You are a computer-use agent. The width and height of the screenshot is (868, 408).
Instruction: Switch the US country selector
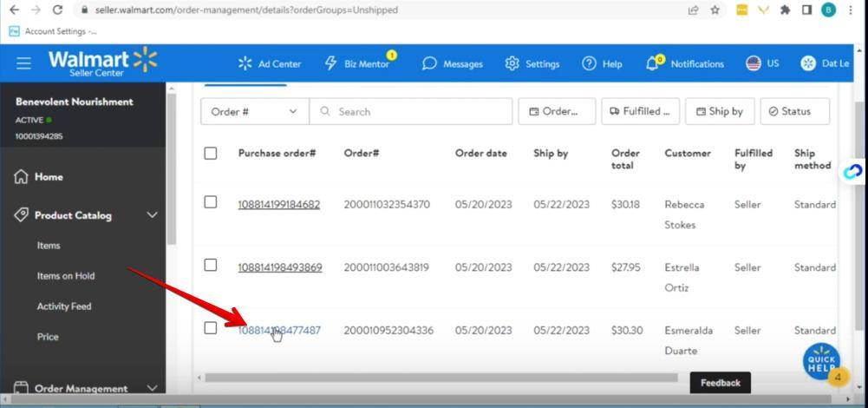pyautogui.click(x=762, y=63)
